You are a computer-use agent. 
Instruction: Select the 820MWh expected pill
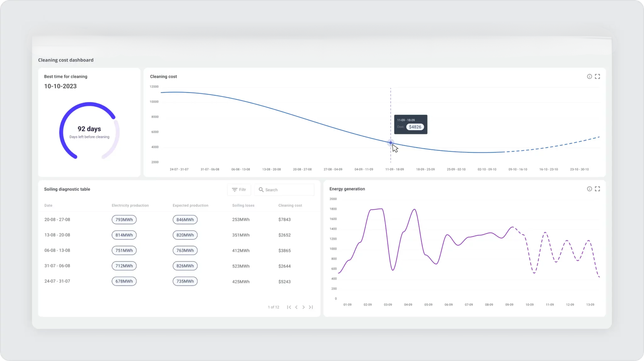coord(185,235)
